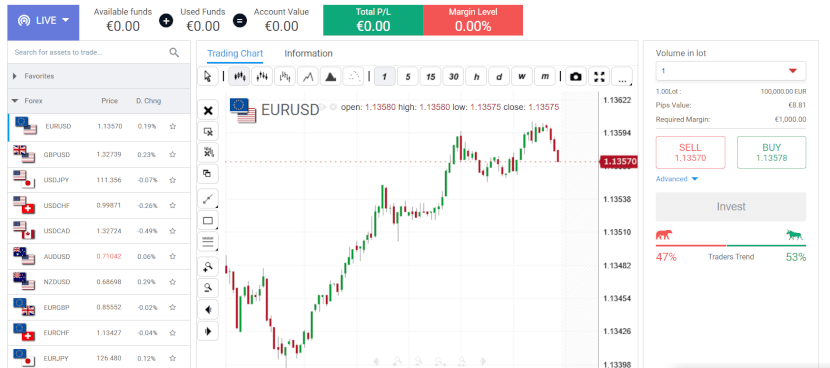Image resolution: width=830 pixels, height=368 pixels.
Task: Expand the Favorites section
Action: [x=99, y=76]
